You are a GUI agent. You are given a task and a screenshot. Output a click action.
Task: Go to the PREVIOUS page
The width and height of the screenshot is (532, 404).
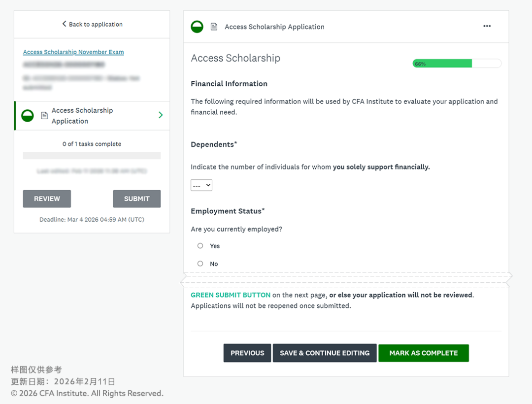[247, 353]
